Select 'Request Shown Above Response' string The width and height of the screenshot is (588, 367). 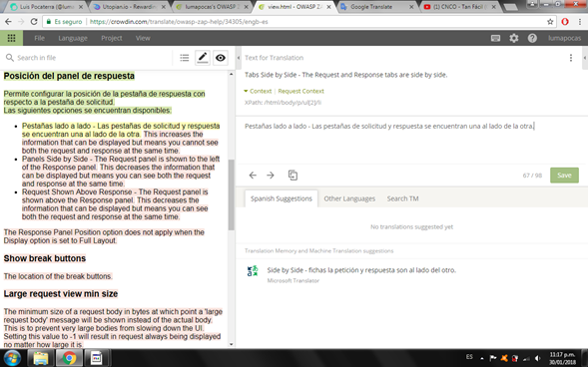click(x=115, y=195)
